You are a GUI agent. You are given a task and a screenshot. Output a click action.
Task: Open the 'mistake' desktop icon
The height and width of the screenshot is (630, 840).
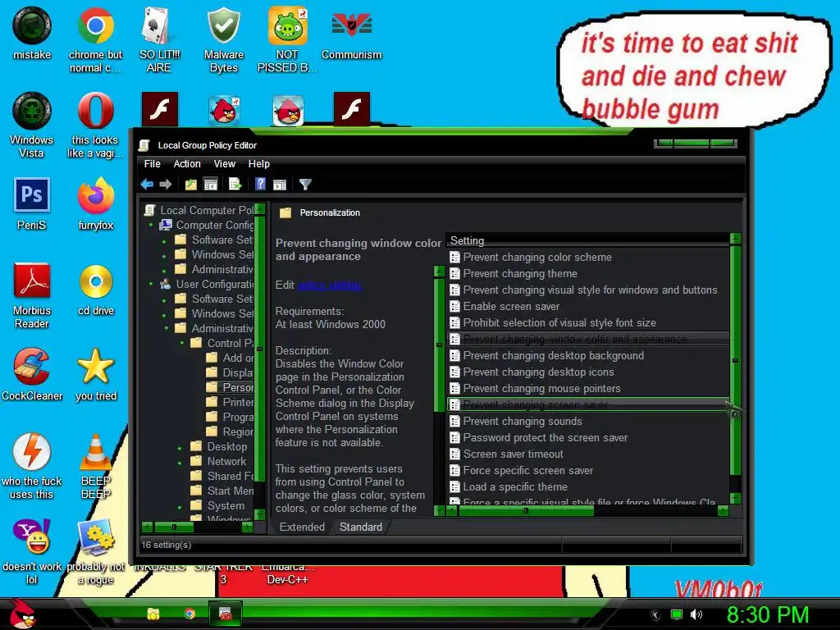32,33
